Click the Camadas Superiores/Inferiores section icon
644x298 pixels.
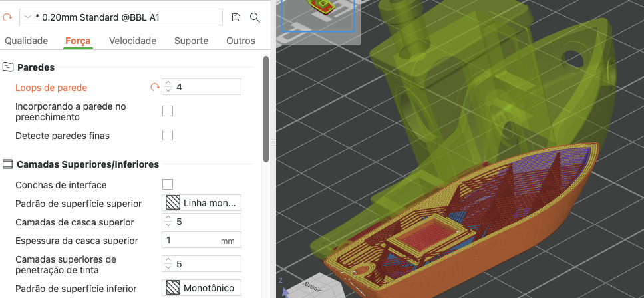coord(7,164)
